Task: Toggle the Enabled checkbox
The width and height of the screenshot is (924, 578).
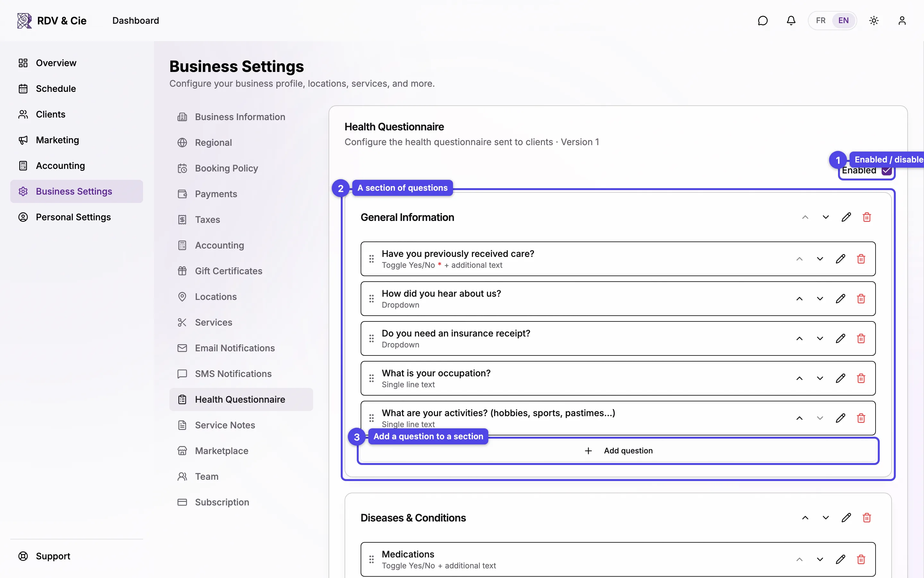Action: [x=886, y=171]
